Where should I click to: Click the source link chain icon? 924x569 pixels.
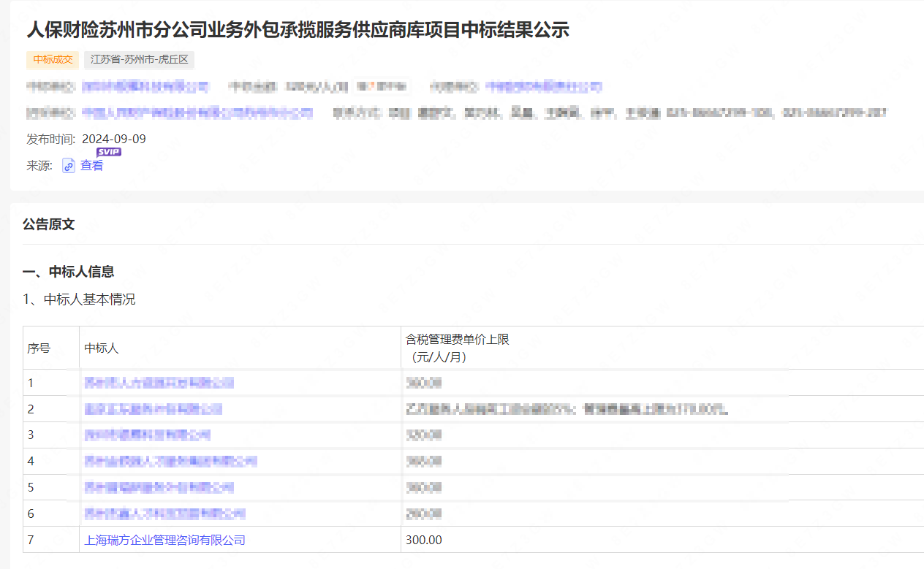[69, 166]
